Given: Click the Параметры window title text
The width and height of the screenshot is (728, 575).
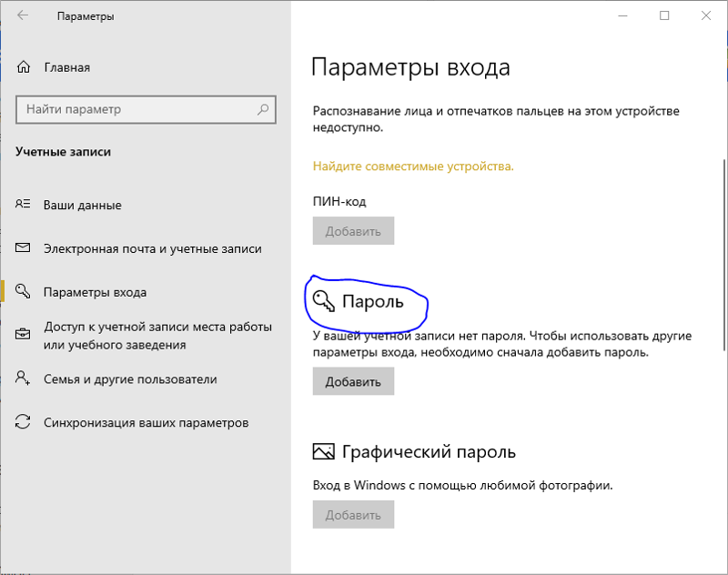Looking at the screenshot, I should click(x=86, y=16).
